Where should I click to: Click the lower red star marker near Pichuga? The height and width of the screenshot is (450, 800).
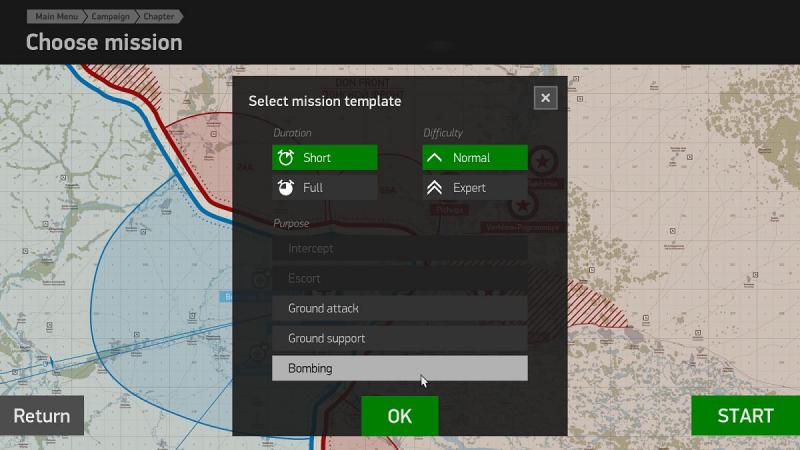point(522,205)
